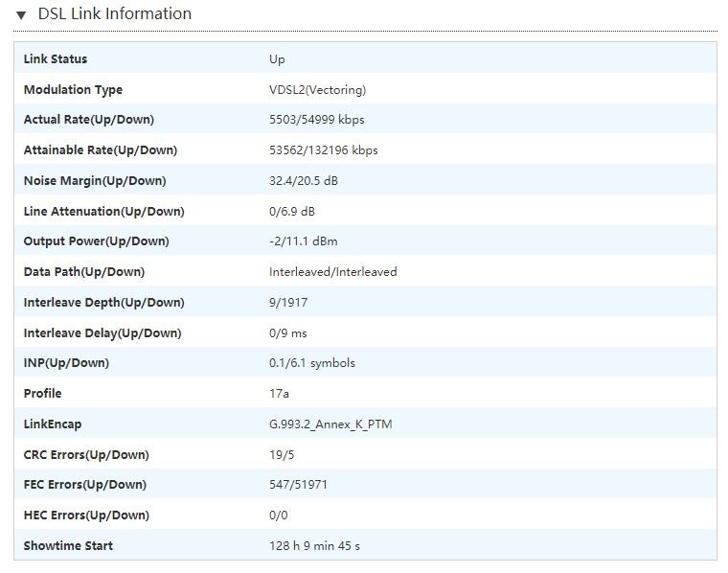Select the Profile label

42,393
